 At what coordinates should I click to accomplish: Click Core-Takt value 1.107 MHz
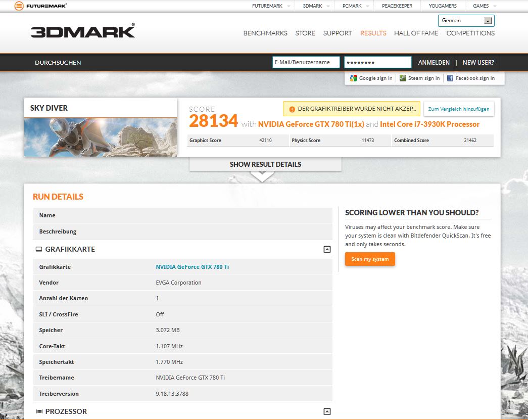(x=169, y=346)
